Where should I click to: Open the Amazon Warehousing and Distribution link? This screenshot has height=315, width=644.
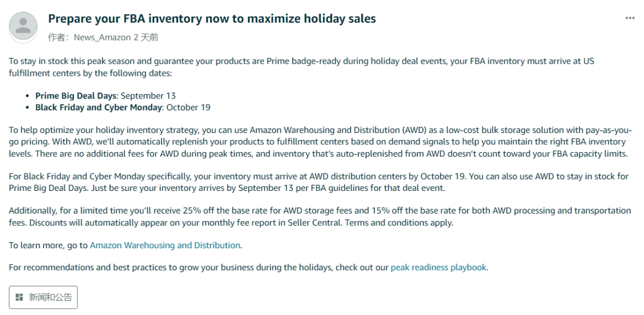click(x=165, y=245)
